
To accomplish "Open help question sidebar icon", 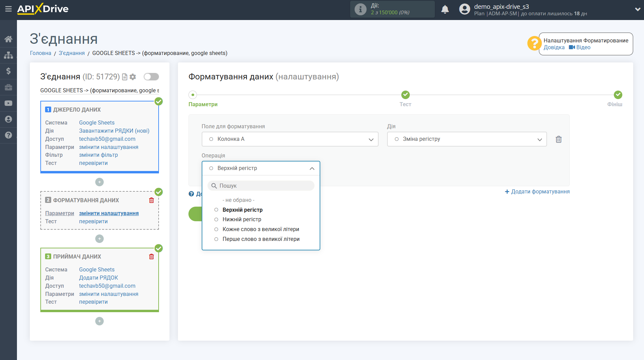I will pyautogui.click(x=8, y=135).
